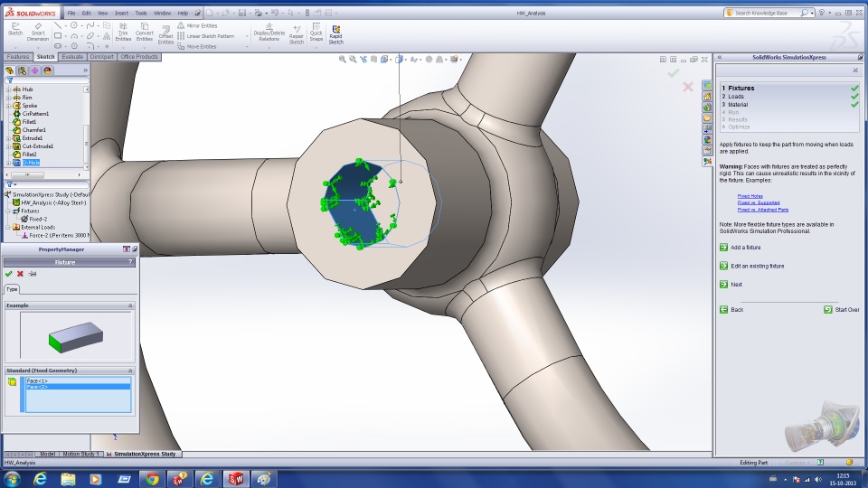Select the Corner Rectangle sketch tool
Viewport: 868px width, 488px height.
coord(58,36)
